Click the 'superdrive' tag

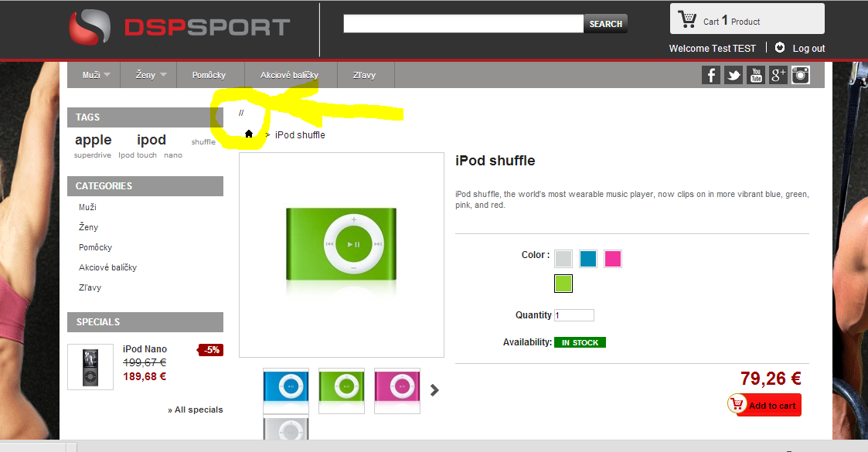coord(93,155)
